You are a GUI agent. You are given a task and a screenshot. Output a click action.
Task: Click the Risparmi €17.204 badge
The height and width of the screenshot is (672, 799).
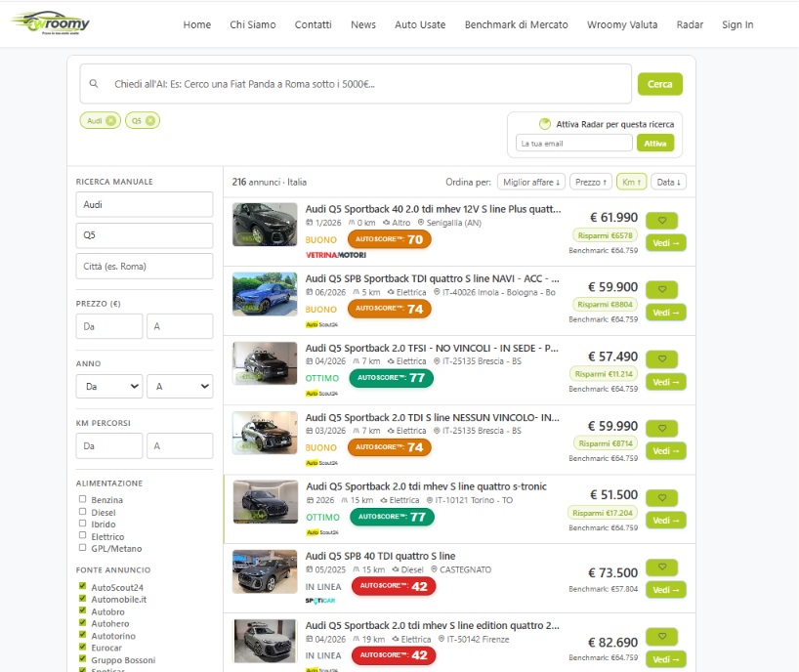pyautogui.click(x=603, y=513)
